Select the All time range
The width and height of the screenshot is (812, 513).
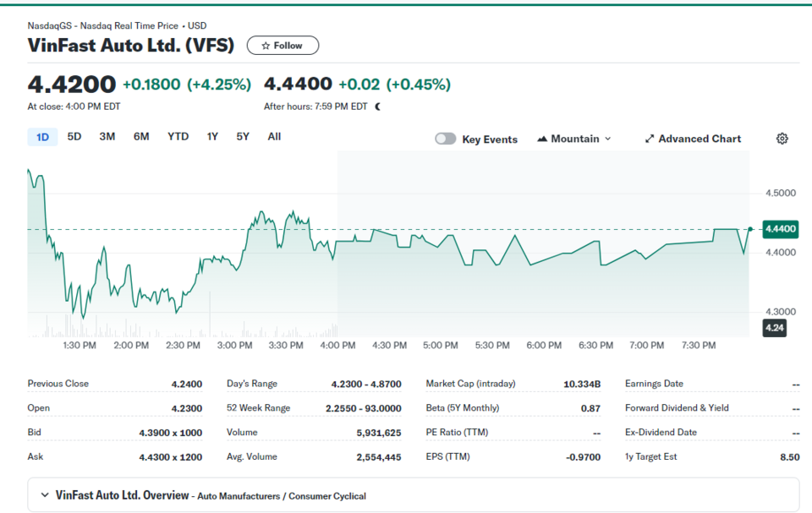(x=274, y=137)
